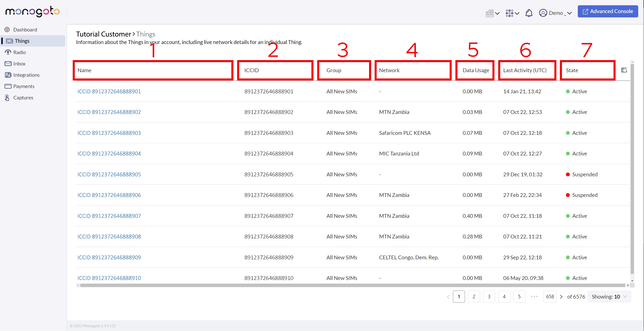Open Captures in the sidebar
The height and width of the screenshot is (331, 644).
pyautogui.click(x=19, y=98)
